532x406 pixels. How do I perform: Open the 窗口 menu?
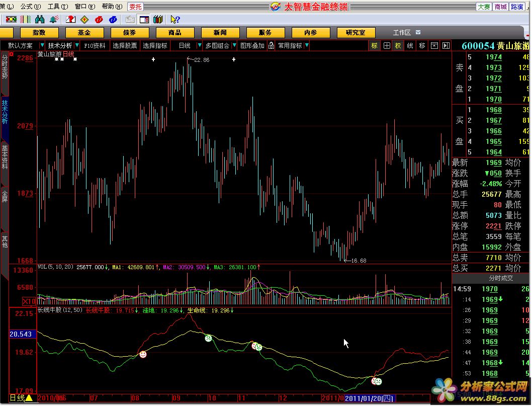point(85,6)
